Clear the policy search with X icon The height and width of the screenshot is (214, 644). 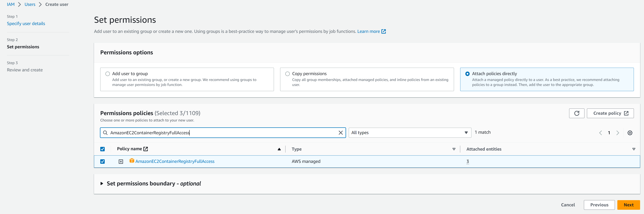click(x=341, y=133)
